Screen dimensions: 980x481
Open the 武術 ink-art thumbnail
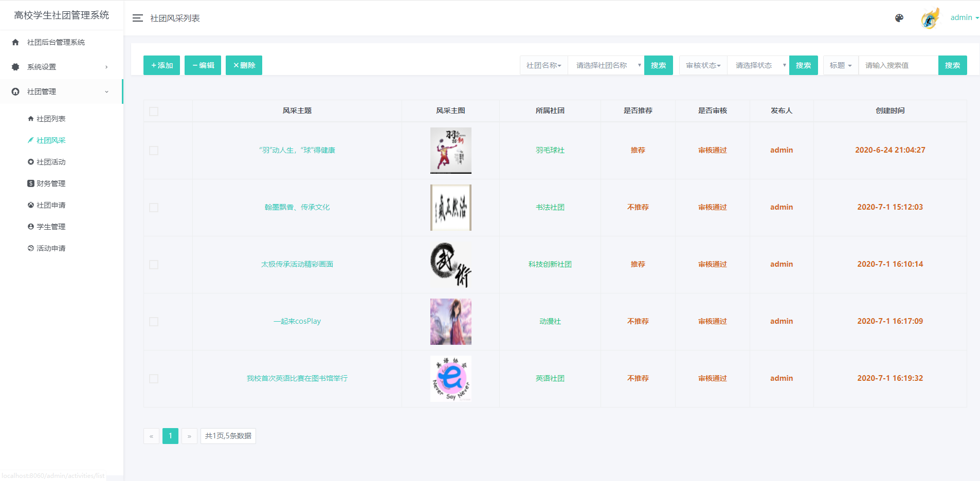(451, 265)
